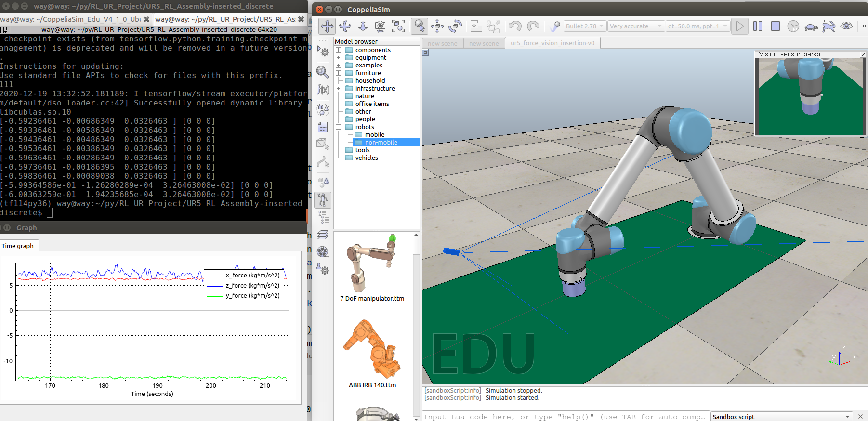This screenshot has height=421, width=868.
Task: Switch to ur5_force_vision_insertion-v0 scene tab
Action: coord(552,43)
